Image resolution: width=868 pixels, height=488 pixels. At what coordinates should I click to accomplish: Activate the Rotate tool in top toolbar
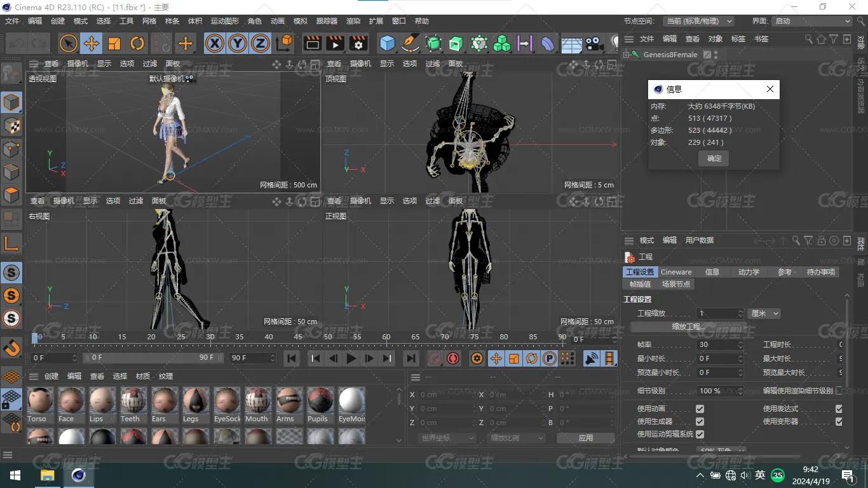pos(137,43)
